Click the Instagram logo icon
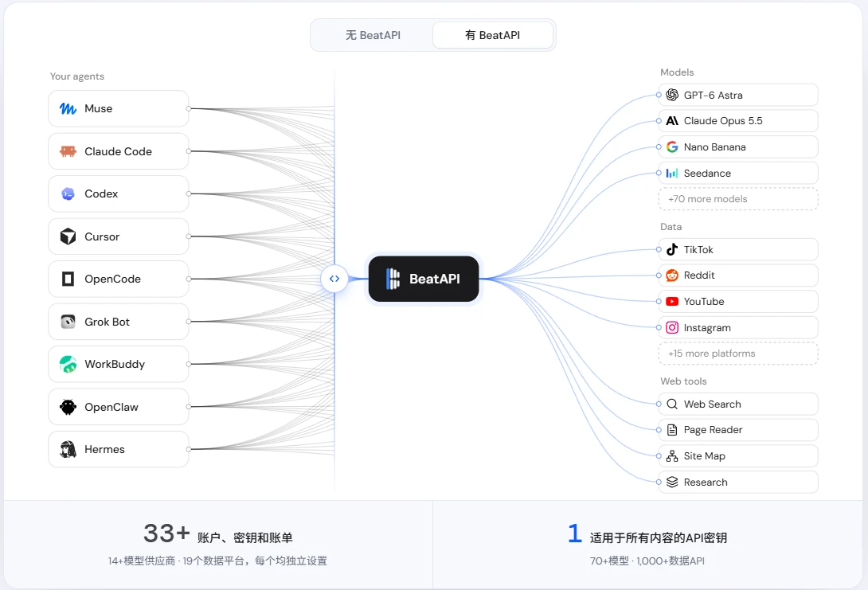 coord(672,328)
